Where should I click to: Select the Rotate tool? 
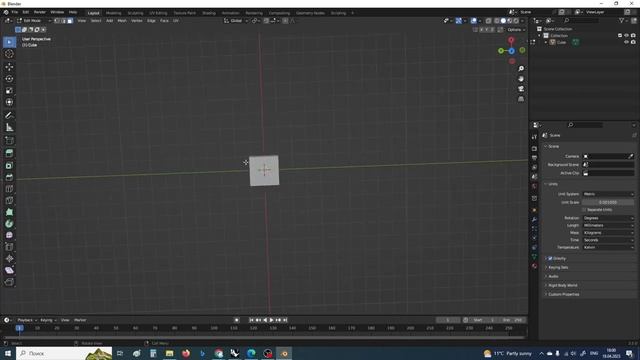click(9, 78)
